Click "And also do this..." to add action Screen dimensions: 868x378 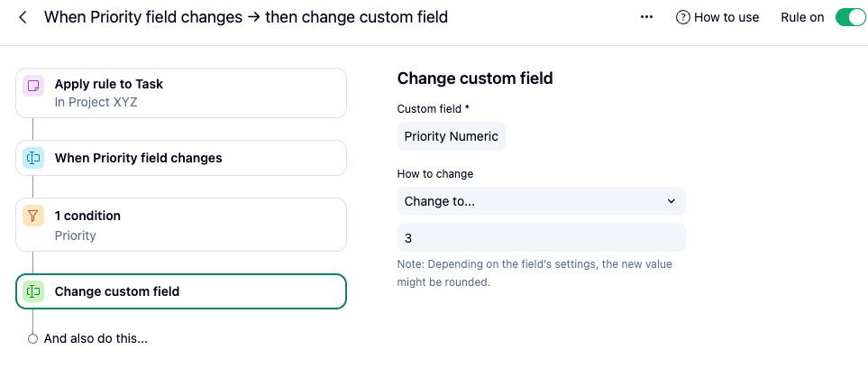pyautogui.click(x=96, y=339)
